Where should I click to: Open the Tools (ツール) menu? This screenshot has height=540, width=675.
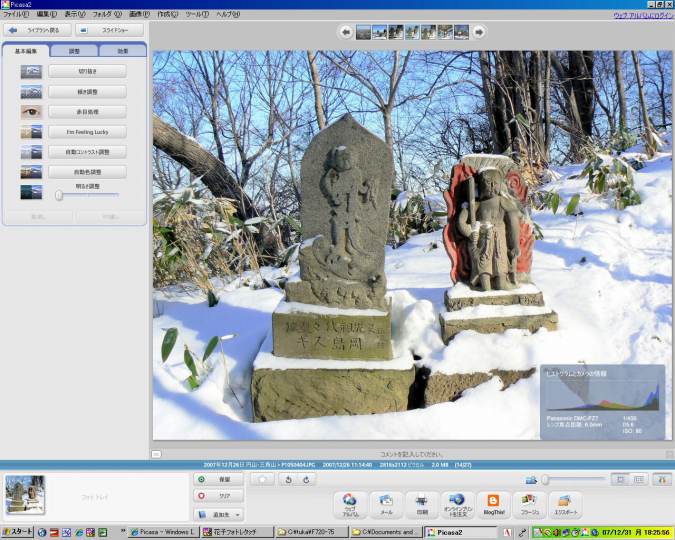click(x=195, y=14)
